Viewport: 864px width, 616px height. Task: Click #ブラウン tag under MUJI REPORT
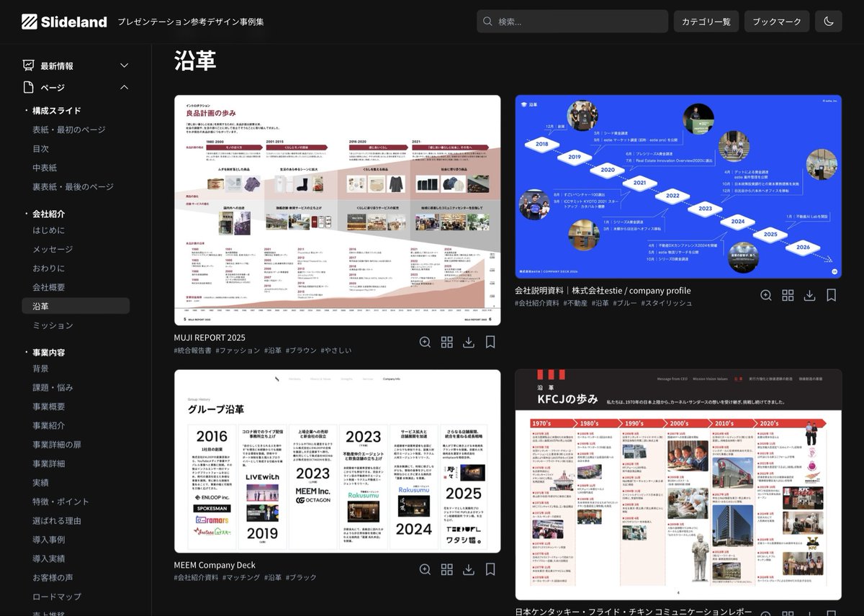pos(301,350)
